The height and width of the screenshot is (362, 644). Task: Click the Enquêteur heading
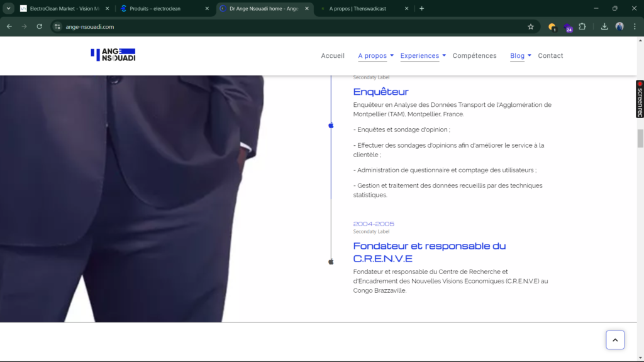click(380, 92)
